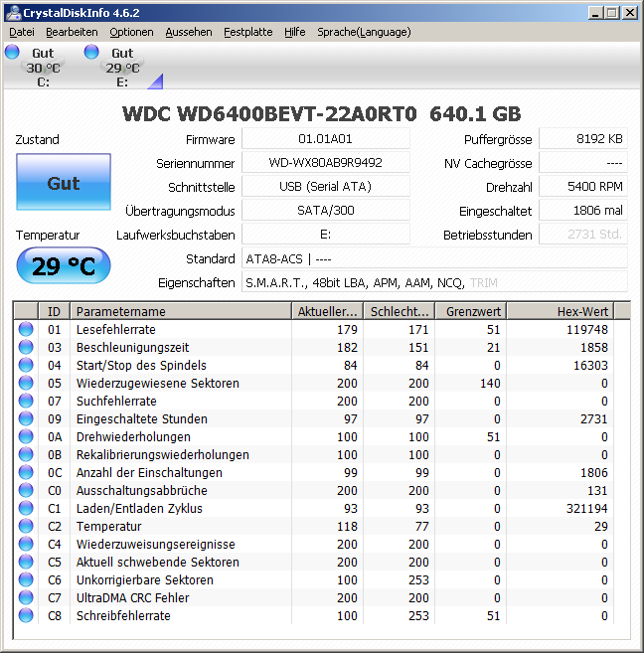Click status orb of Rekalibrierungswiederholungen row
Screen dimensions: 644x653
pyautogui.click(x=26, y=454)
